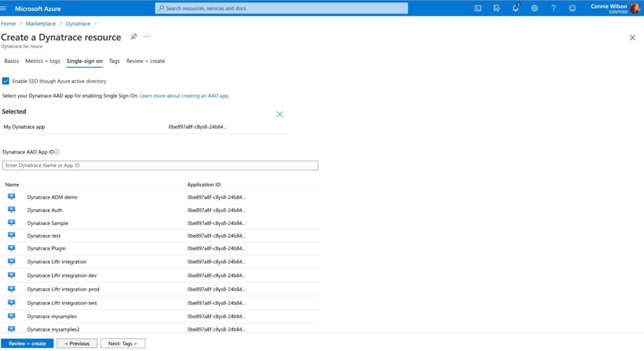644x351 pixels.
Task: Click the Application ID column header
Action: click(x=204, y=185)
